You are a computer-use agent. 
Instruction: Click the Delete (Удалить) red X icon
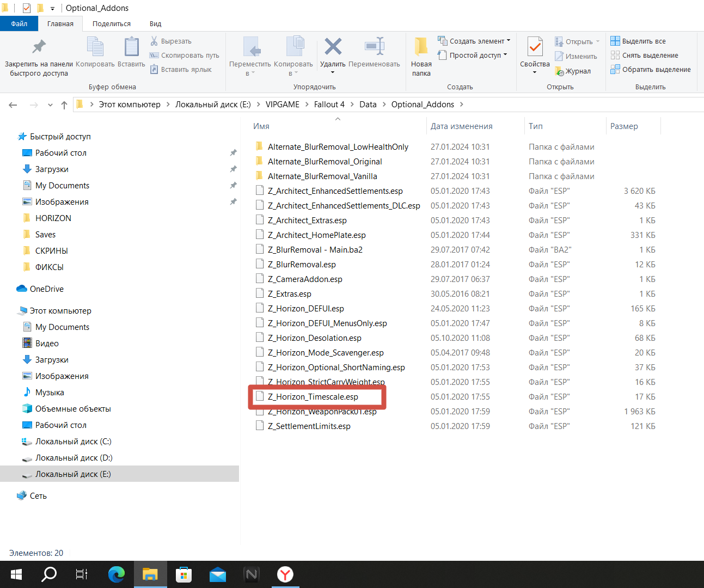333,47
